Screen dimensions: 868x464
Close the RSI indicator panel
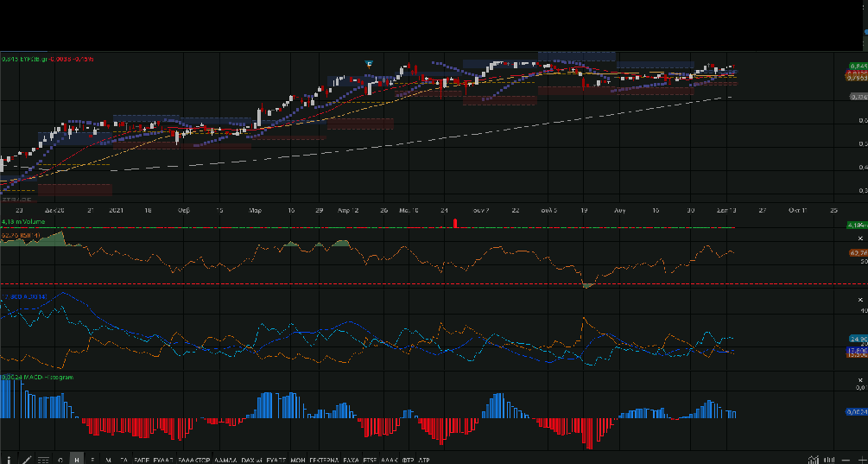860,238
